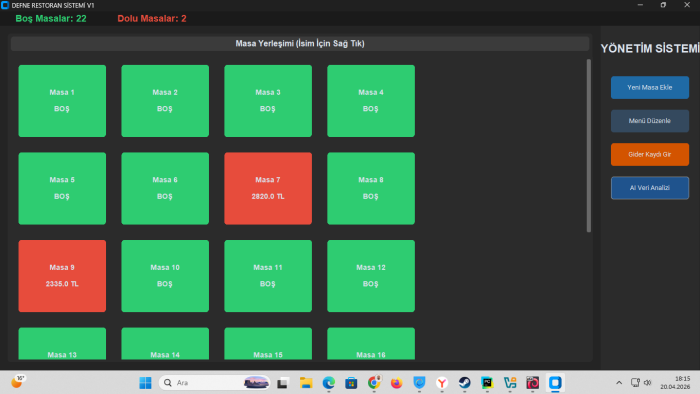
Task: Click the Yeni Masa Ekle button
Action: (650, 87)
